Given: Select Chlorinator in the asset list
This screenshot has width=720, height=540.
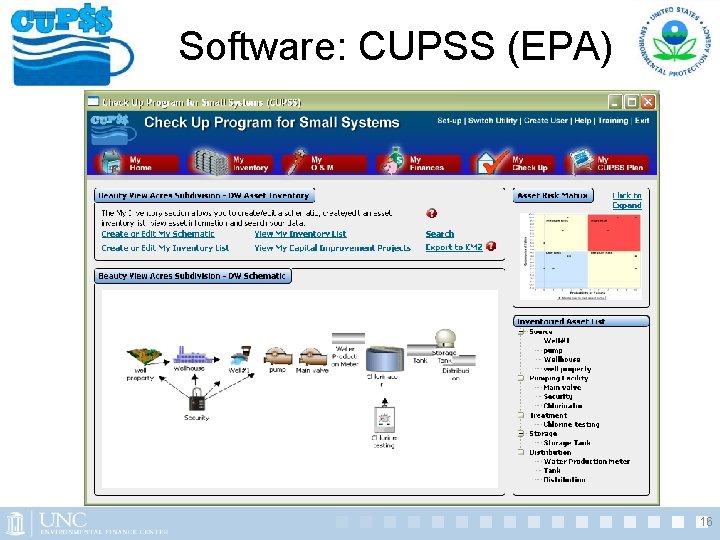Looking at the screenshot, I should [563, 405].
